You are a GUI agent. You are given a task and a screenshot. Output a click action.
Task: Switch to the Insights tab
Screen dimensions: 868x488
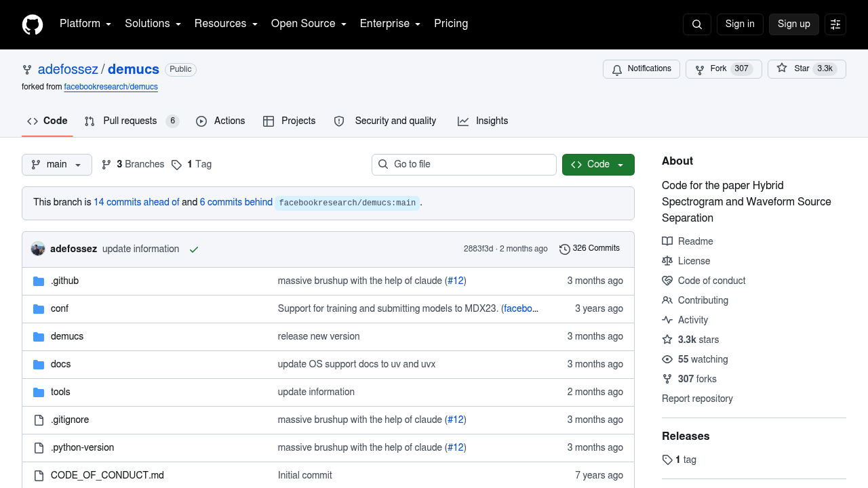483,121
